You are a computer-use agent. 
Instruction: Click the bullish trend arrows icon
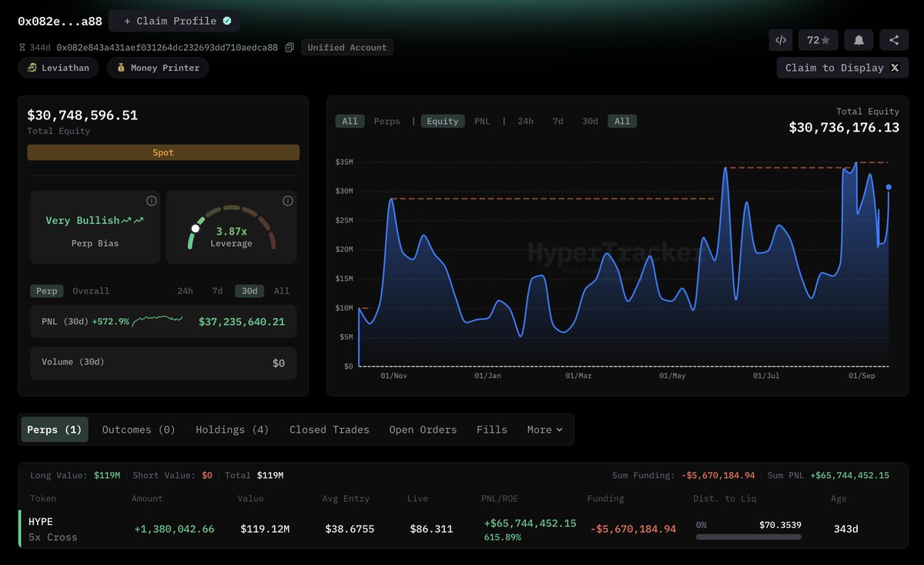click(132, 220)
